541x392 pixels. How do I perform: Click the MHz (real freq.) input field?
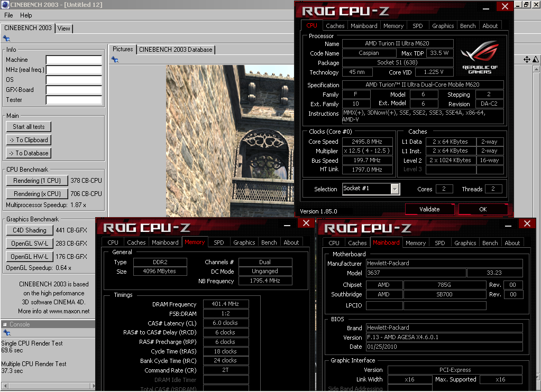[74, 70]
